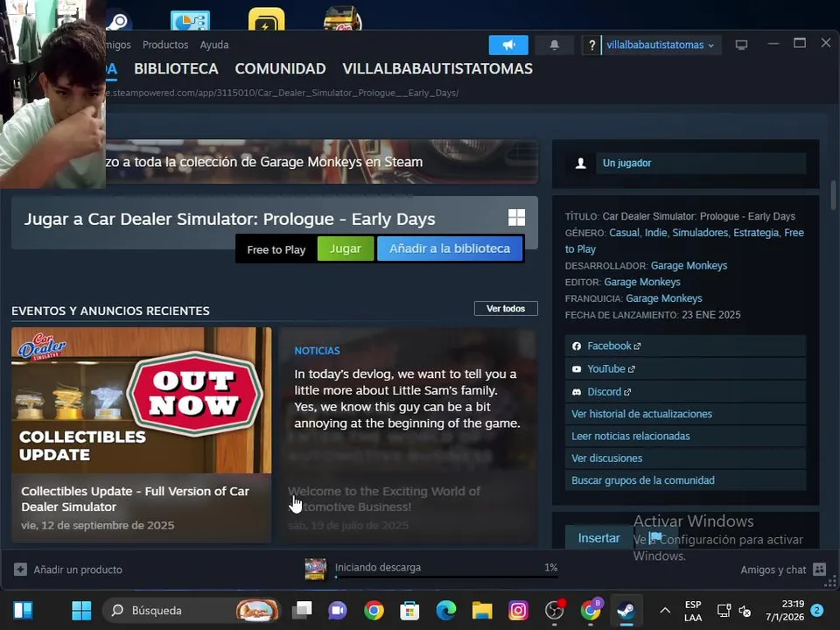Click the Garage Monkeys developer link
840x630 pixels.
[x=689, y=266]
